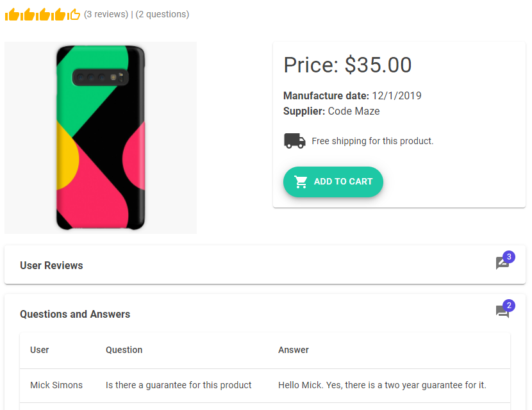Click the Question column header
The image size is (532, 410).
(124, 350)
